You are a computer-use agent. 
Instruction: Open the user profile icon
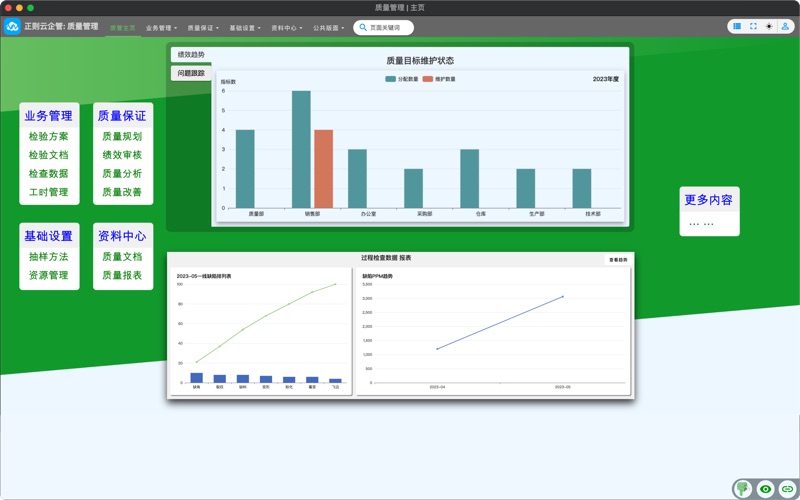click(785, 27)
